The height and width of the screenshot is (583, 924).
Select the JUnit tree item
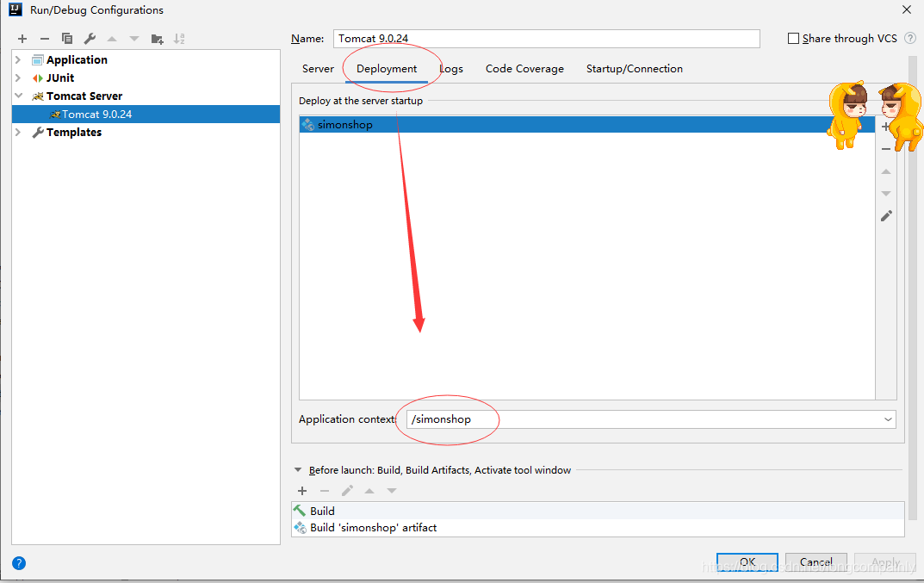[60, 78]
